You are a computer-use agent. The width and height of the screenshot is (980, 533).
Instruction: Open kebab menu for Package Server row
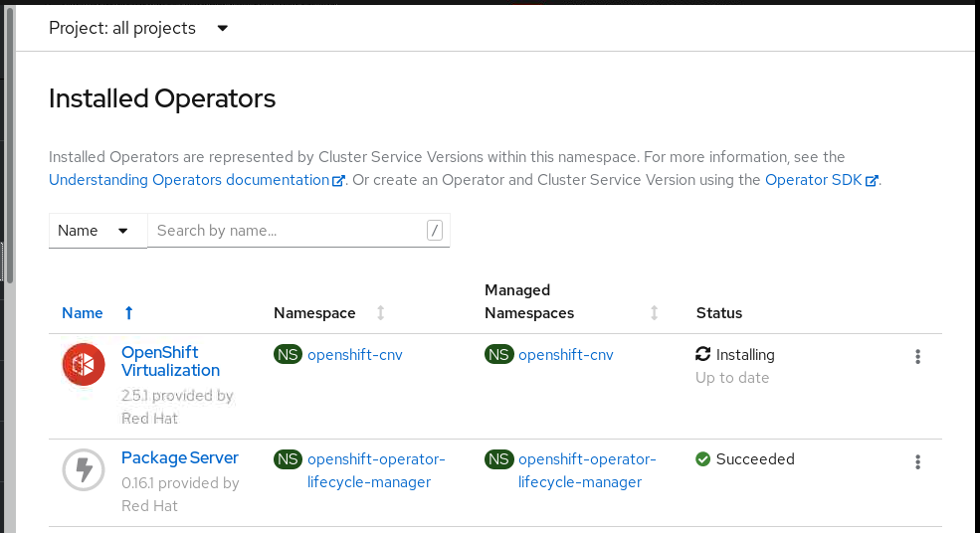[917, 461]
